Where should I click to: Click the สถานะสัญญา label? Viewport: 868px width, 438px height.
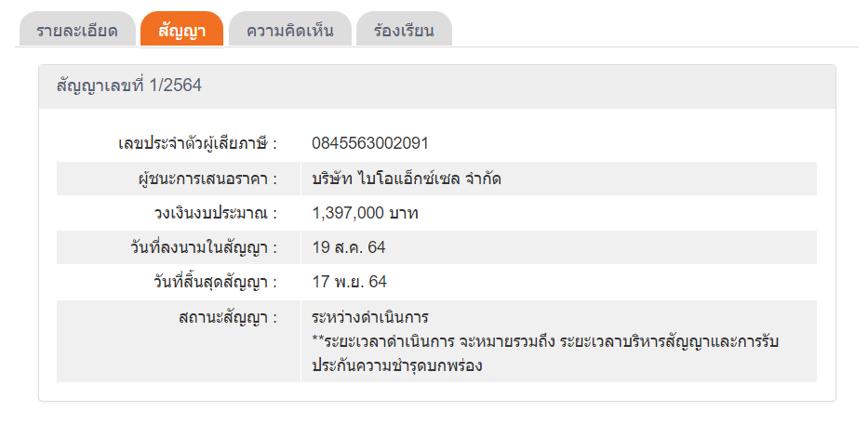coord(227,318)
